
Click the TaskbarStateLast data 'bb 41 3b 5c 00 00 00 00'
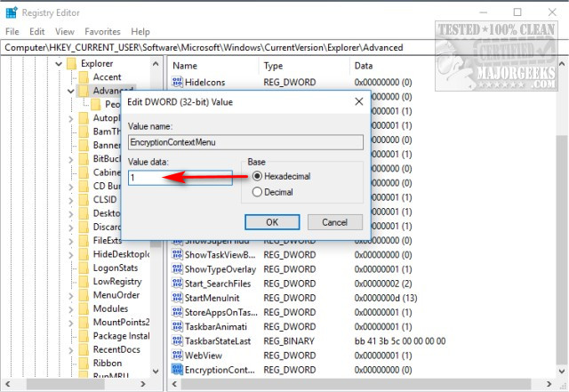coord(400,341)
